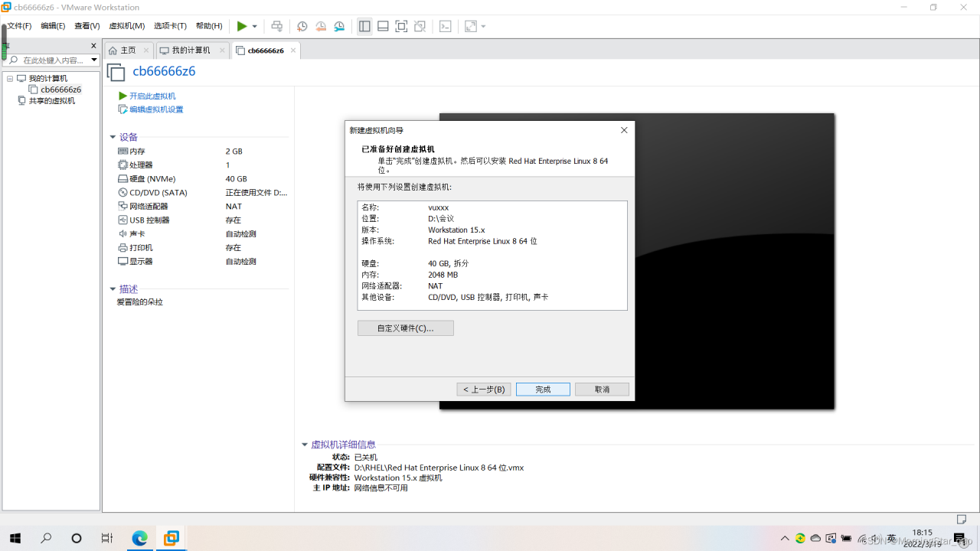Open Microsoft Edge from the taskbar

coord(139,539)
